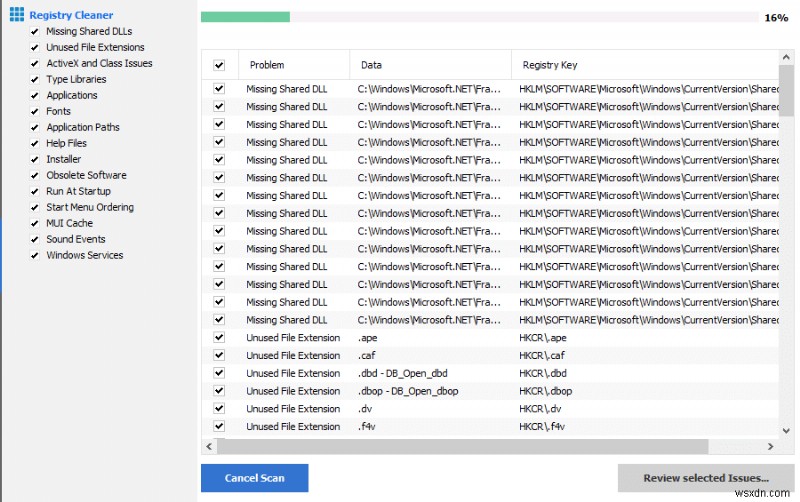
Task: Click Cancel Scan button
Action: [254, 478]
